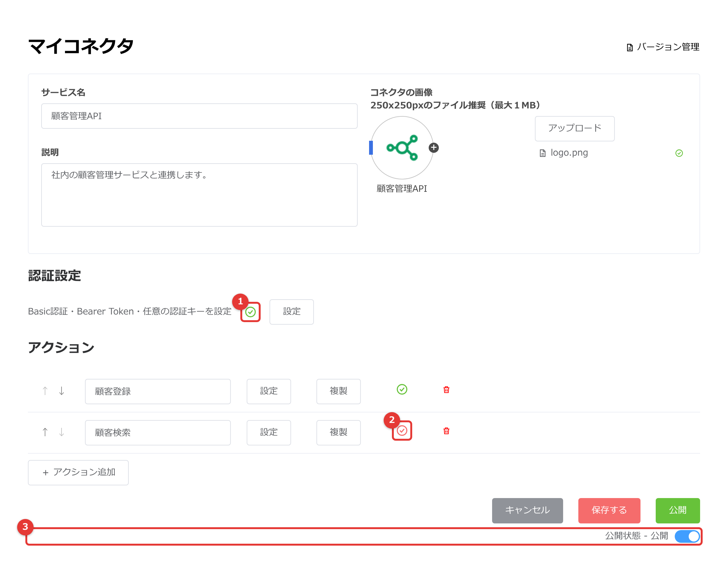Click the アクション追加 button
Viewport: 728px width, 577px height.
tap(78, 472)
